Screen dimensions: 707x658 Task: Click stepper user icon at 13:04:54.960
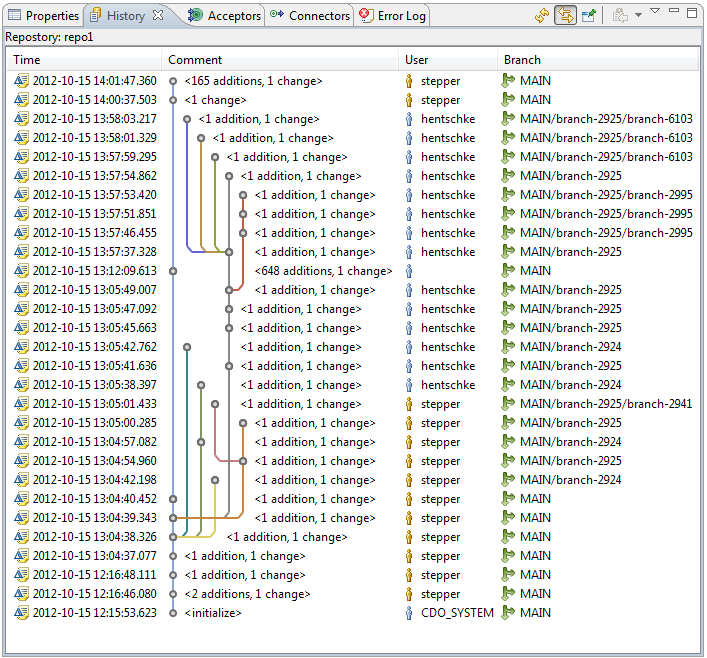[409, 461]
